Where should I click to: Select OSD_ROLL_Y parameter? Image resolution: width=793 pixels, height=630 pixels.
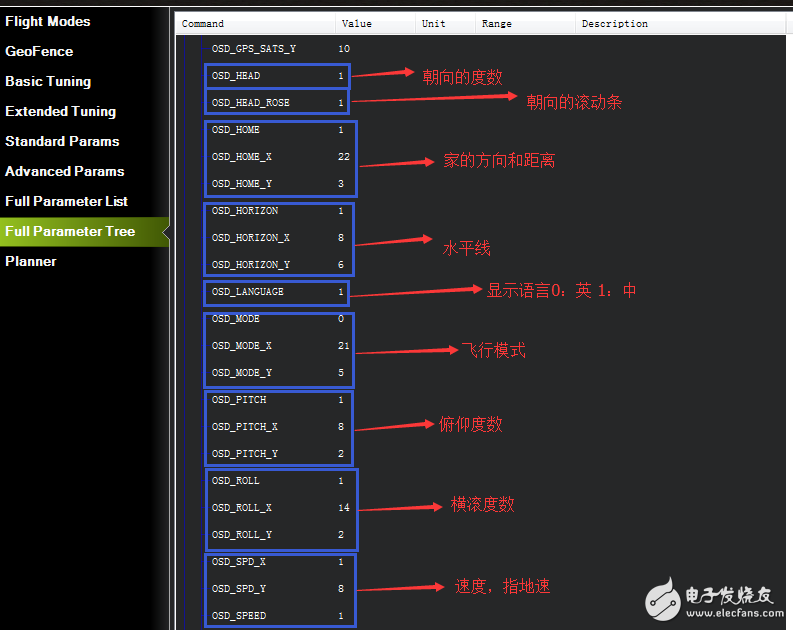coord(241,535)
